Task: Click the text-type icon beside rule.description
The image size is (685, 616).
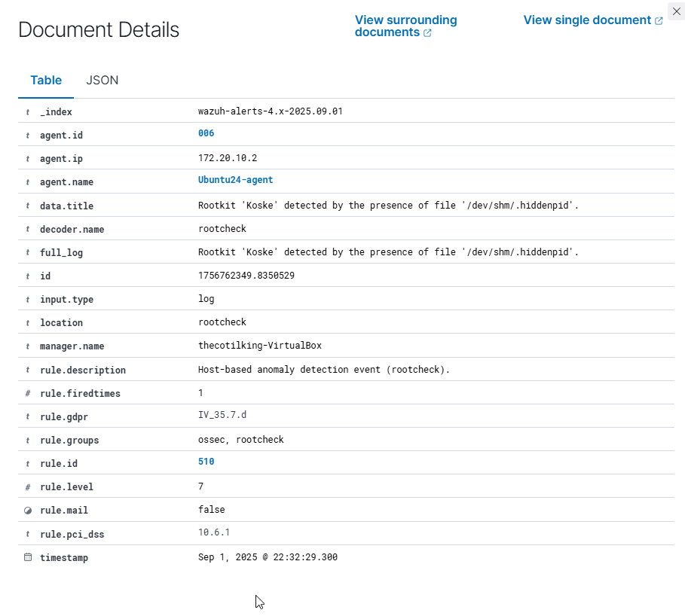Action: pyautogui.click(x=28, y=370)
